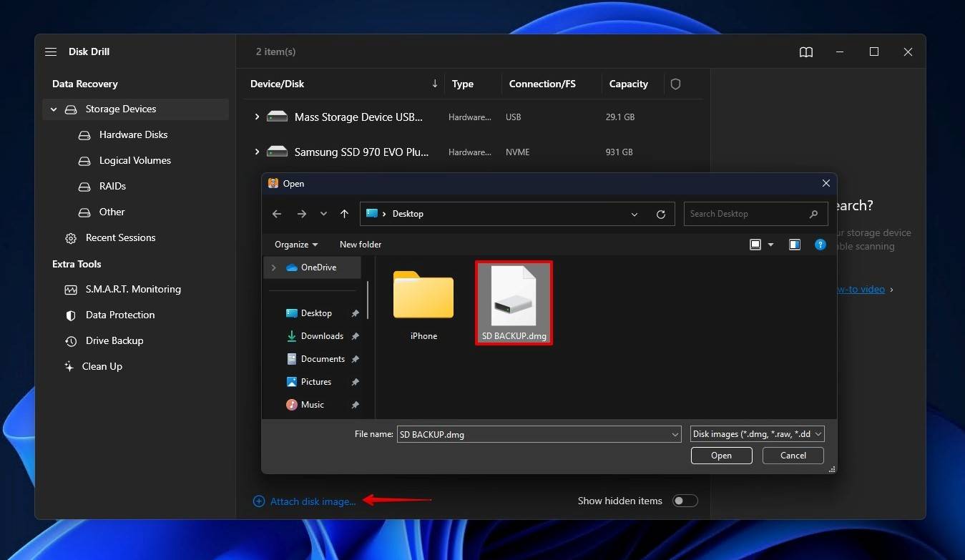The image size is (965, 560).
Task: Open the book help icon in title bar
Action: click(806, 52)
